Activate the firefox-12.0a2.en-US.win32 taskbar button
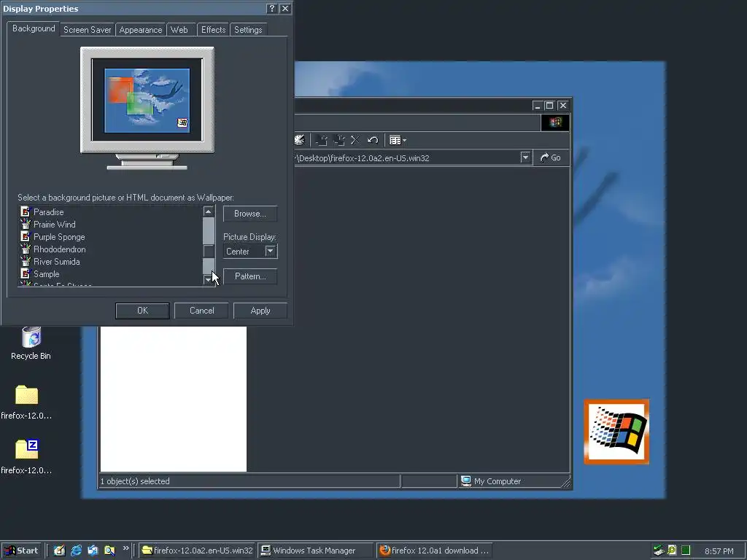Image resolution: width=747 pixels, height=560 pixels. (x=198, y=551)
